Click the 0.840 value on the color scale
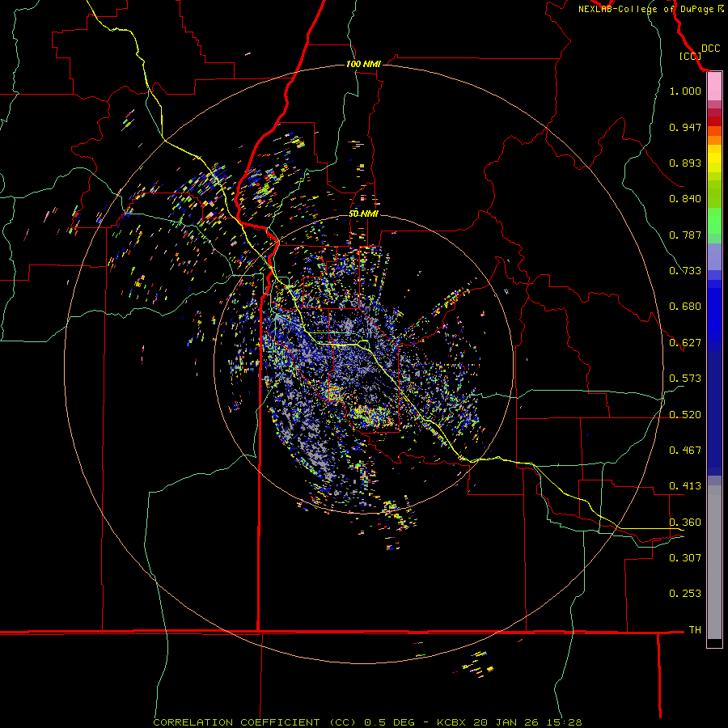 (x=685, y=199)
